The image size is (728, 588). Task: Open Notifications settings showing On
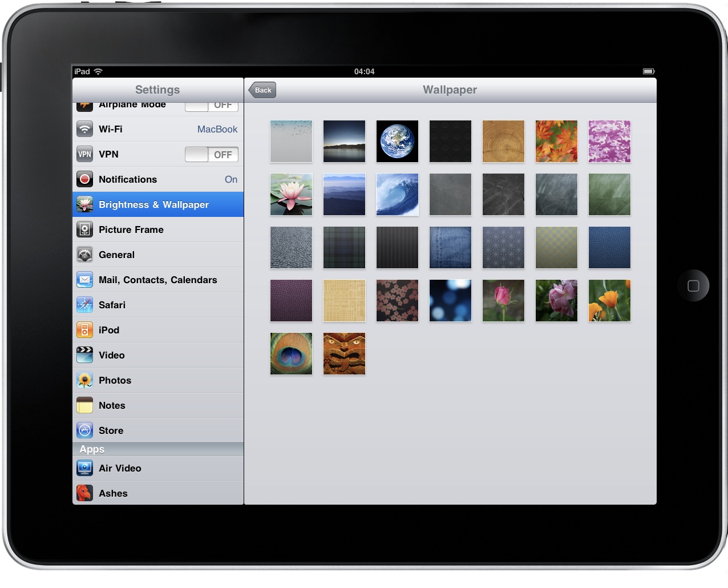[x=158, y=179]
